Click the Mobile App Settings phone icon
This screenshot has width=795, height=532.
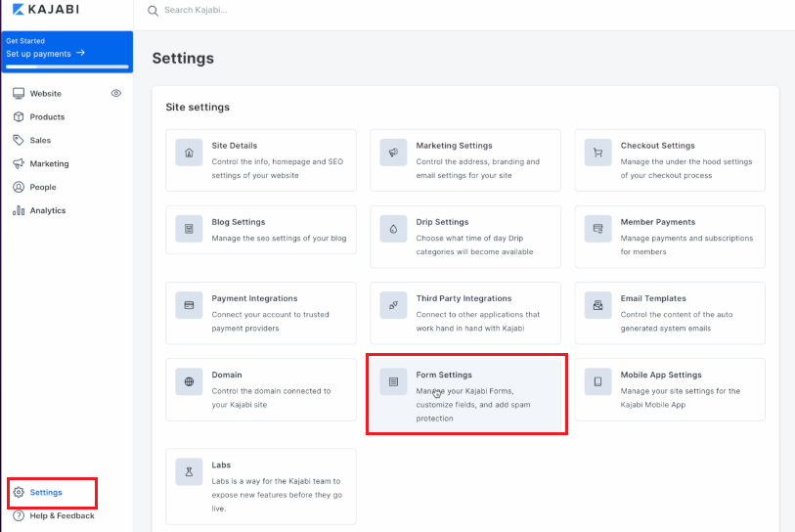coord(597,381)
